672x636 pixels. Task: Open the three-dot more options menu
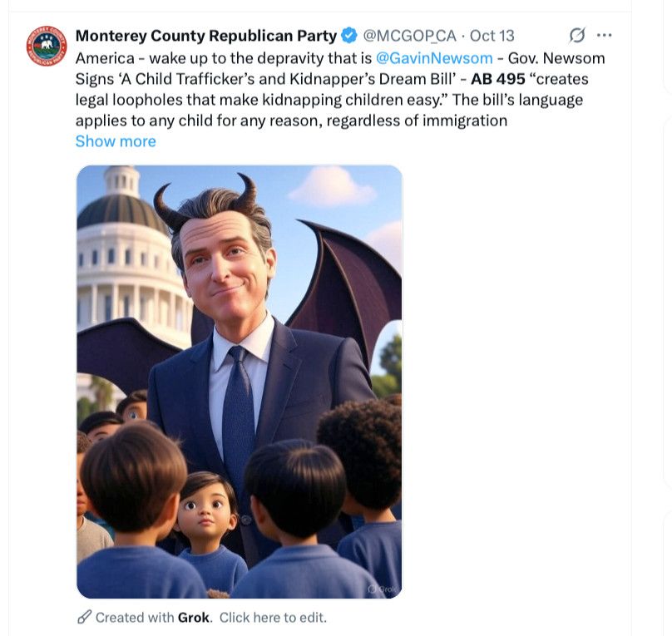[x=605, y=35]
